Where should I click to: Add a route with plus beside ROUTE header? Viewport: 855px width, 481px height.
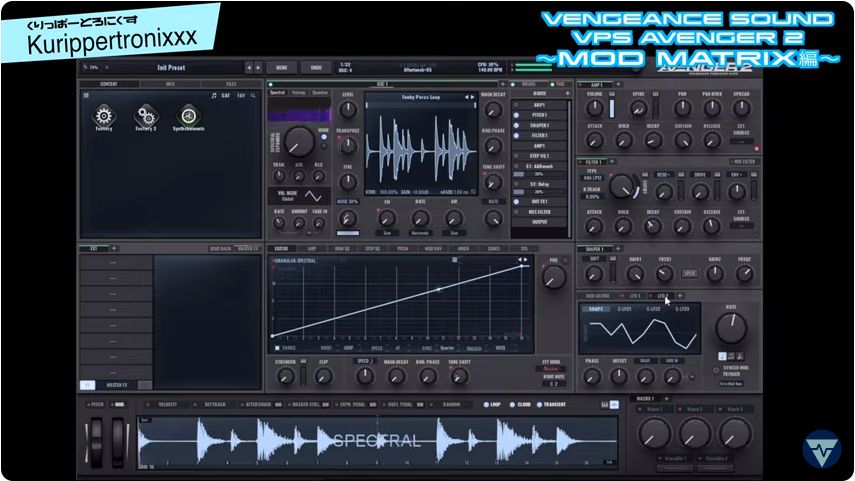pos(567,94)
